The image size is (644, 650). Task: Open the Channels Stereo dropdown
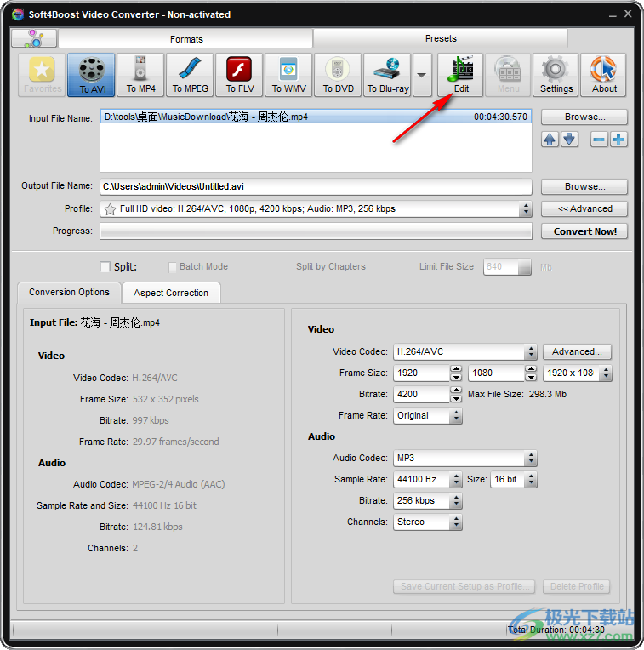456,522
